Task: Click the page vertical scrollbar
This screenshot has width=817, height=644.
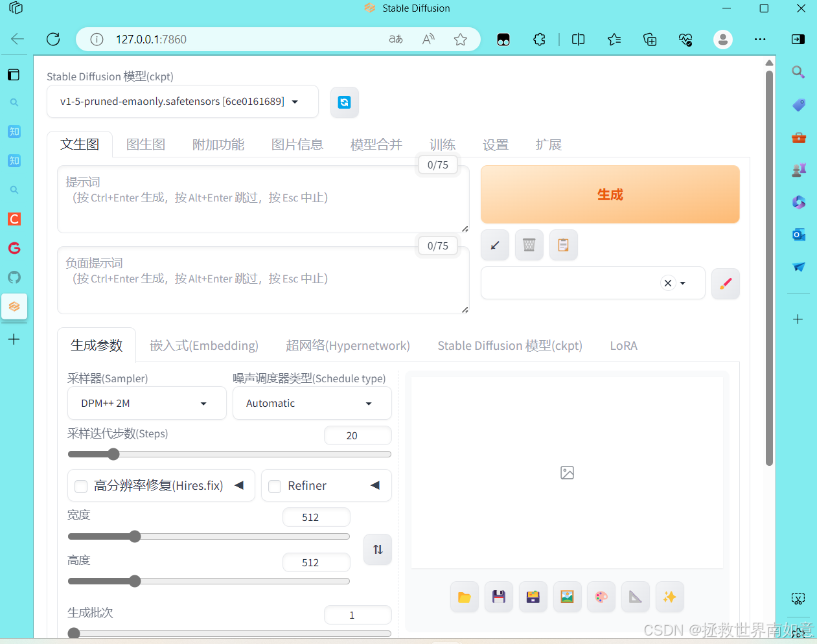Action: pyautogui.click(x=769, y=269)
